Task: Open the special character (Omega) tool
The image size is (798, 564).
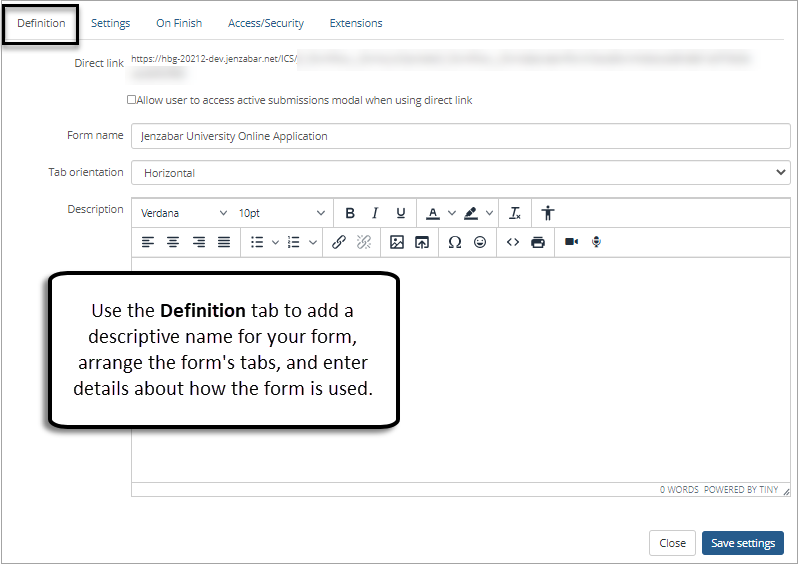Action: pyautogui.click(x=454, y=242)
